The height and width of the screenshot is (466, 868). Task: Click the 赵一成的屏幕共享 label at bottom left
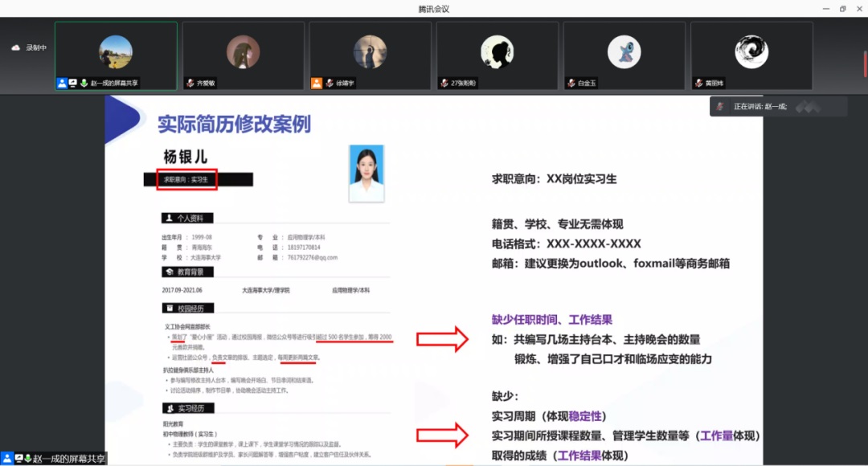(x=60, y=459)
